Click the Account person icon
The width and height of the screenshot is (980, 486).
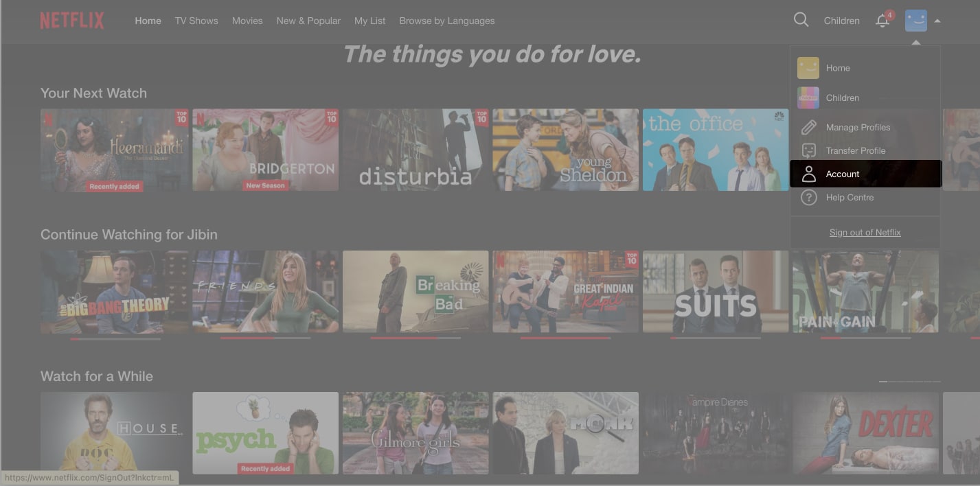pos(809,174)
